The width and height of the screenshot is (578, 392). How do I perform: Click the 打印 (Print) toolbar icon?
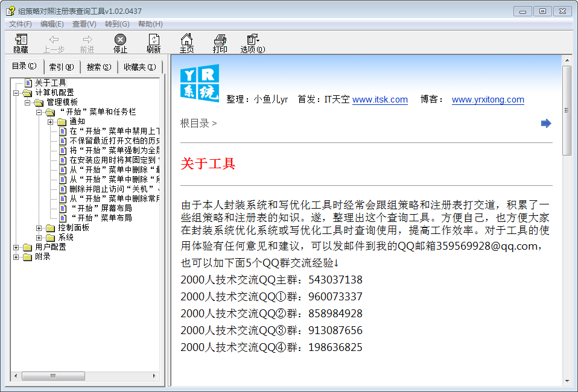220,43
